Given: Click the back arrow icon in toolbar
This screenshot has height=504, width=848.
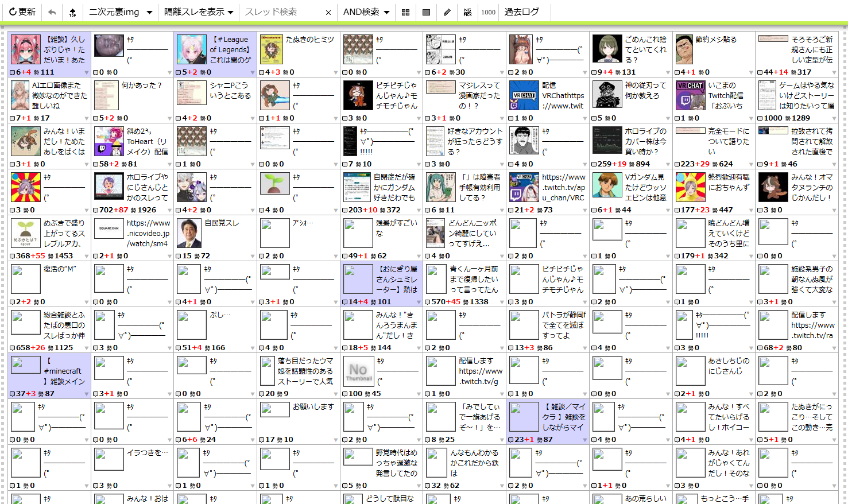Looking at the screenshot, I should [52, 12].
